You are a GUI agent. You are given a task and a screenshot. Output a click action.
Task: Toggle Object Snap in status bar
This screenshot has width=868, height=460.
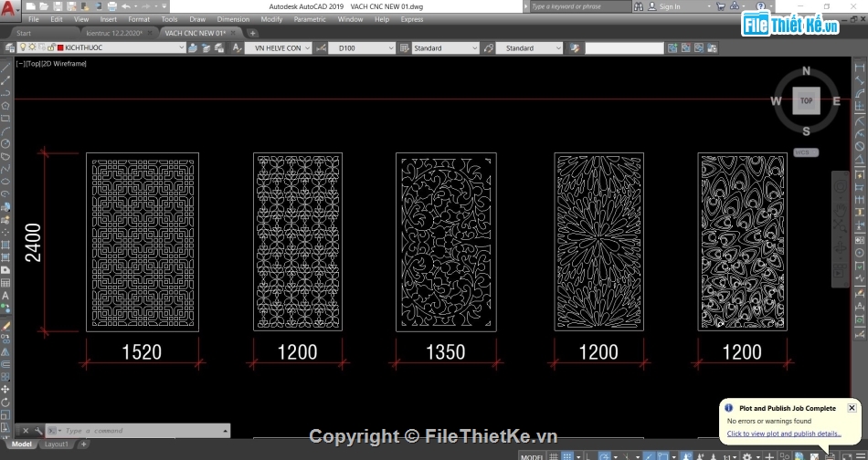click(x=663, y=456)
